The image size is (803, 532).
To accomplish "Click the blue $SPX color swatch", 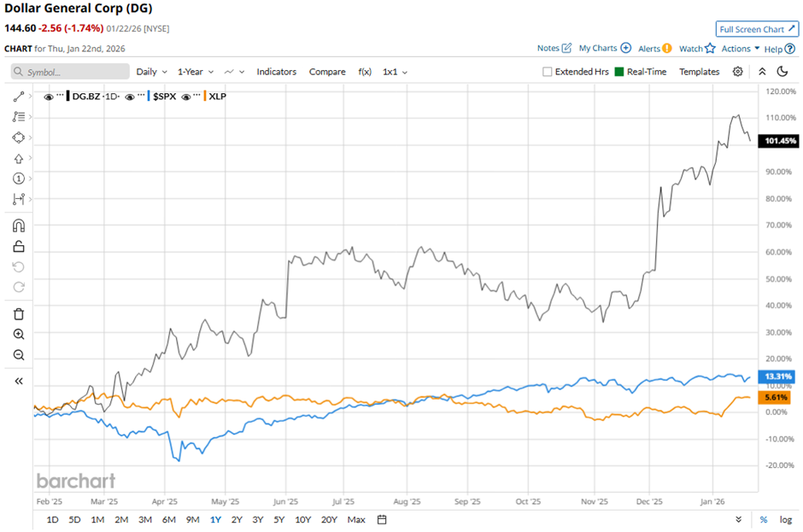I will tap(149, 96).
